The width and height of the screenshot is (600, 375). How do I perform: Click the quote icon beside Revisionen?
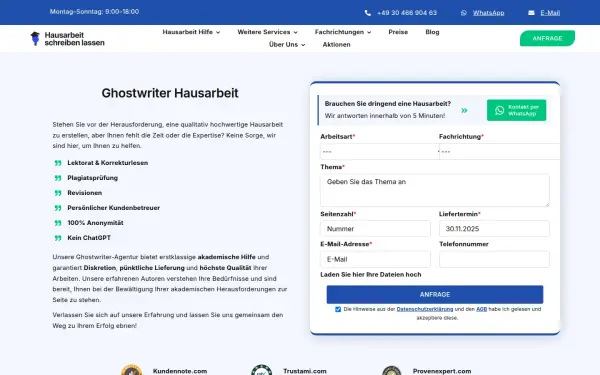pyautogui.click(x=58, y=193)
